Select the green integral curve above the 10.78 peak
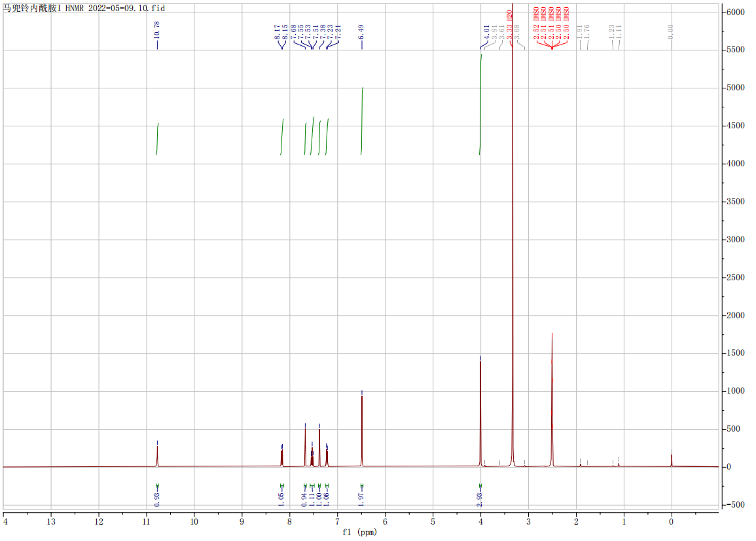The image size is (756, 541). (x=157, y=139)
